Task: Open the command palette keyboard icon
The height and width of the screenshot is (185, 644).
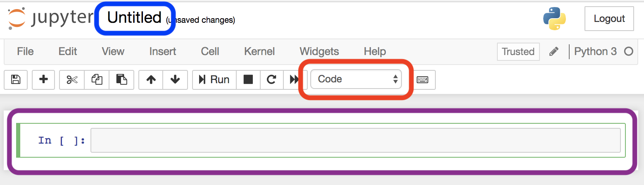Action: tap(422, 79)
